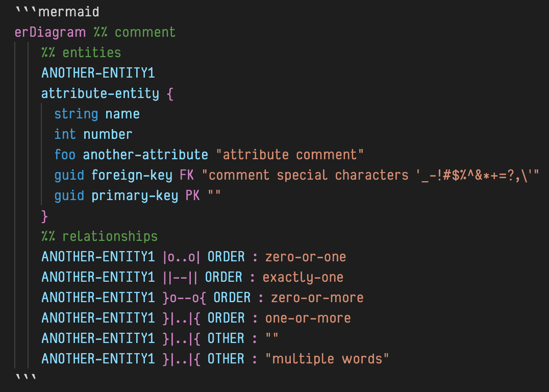Click ORDER on the zero-or-more line
Screen dimensions: 549x392
point(232,298)
